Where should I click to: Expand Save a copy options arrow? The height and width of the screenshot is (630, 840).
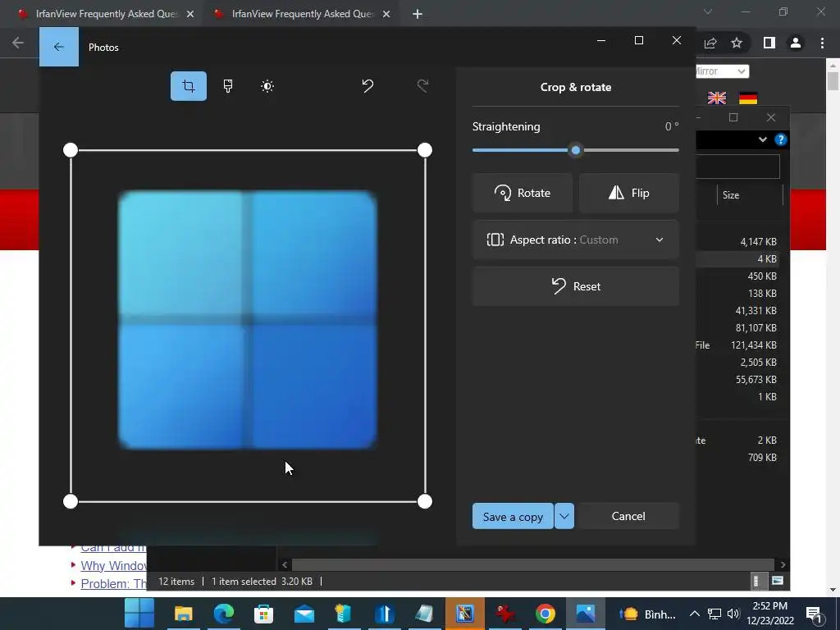click(564, 516)
